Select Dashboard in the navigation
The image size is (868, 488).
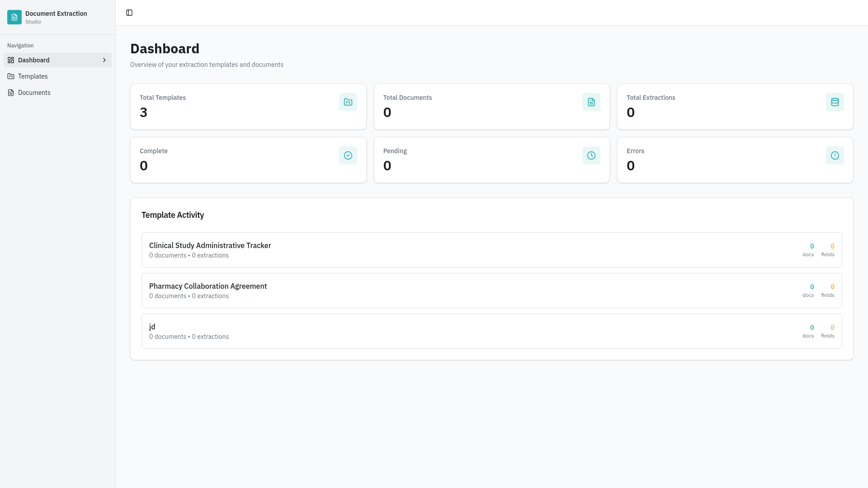(57, 60)
